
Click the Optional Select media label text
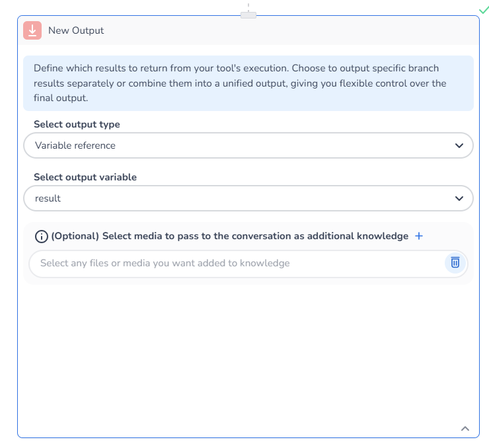click(x=229, y=237)
